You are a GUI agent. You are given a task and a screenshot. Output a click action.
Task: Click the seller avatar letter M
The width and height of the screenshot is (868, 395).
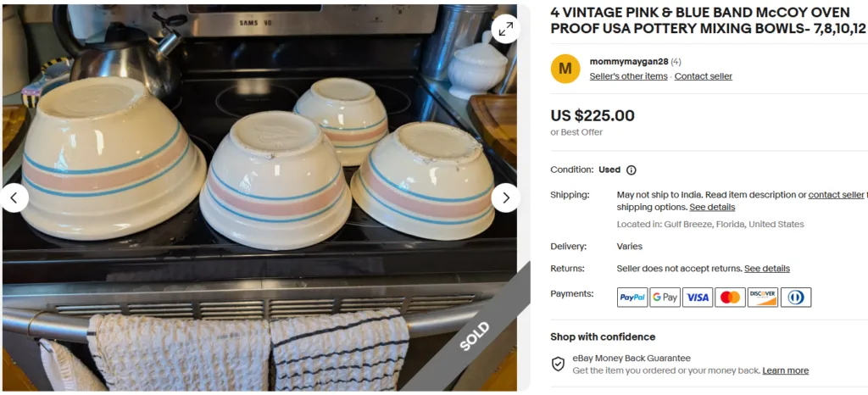point(565,69)
